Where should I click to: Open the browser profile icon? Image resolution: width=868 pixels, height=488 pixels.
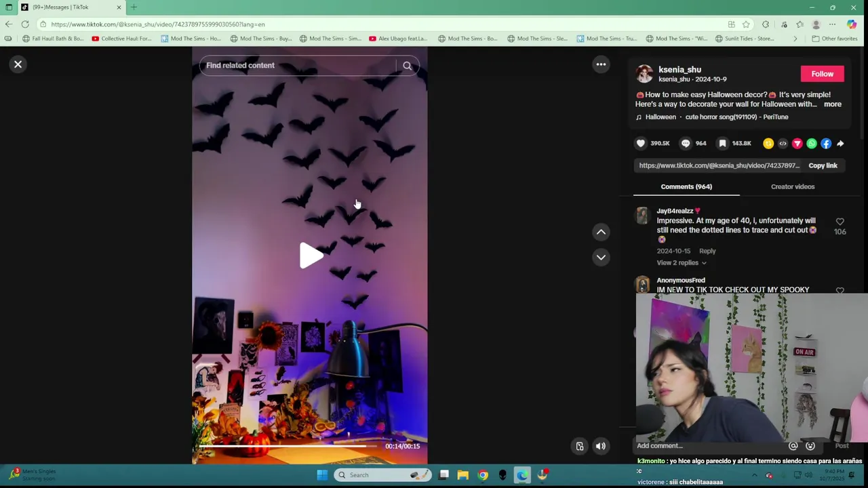[816, 24]
